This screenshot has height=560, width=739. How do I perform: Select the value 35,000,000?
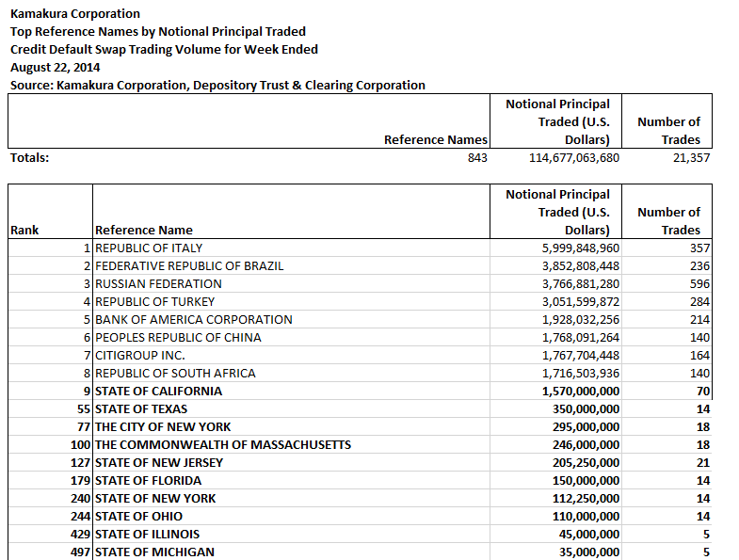click(589, 552)
